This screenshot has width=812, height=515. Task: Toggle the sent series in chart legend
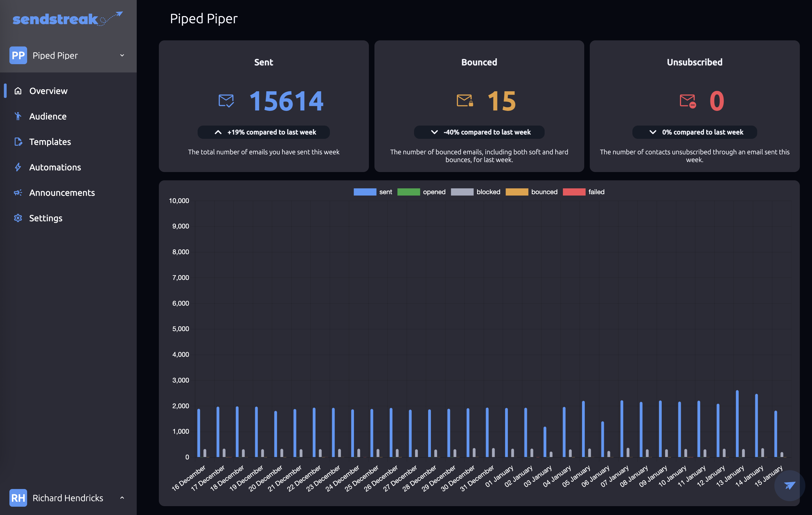[x=373, y=192]
